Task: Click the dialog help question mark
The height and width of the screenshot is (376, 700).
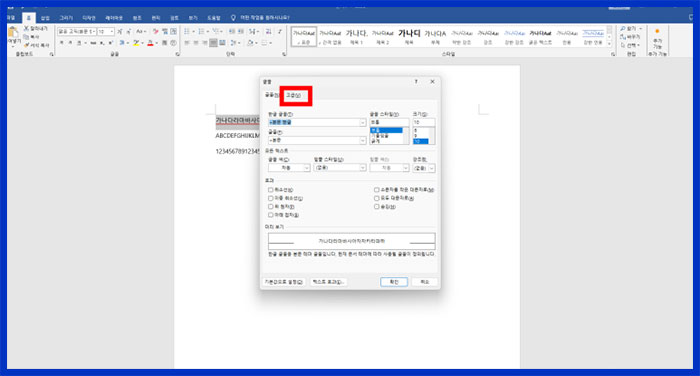Action: (x=416, y=82)
